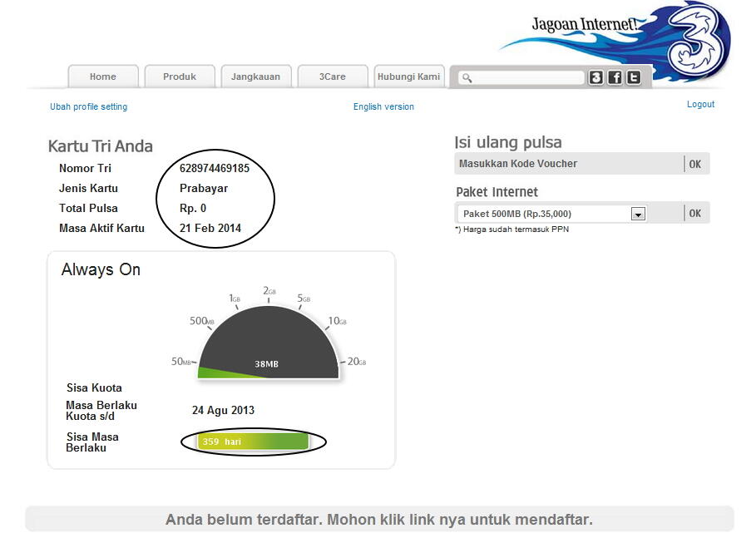Screen dimensions: 756x538
Task: Click the Nomor Tri label
Action: tap(85, 168)
